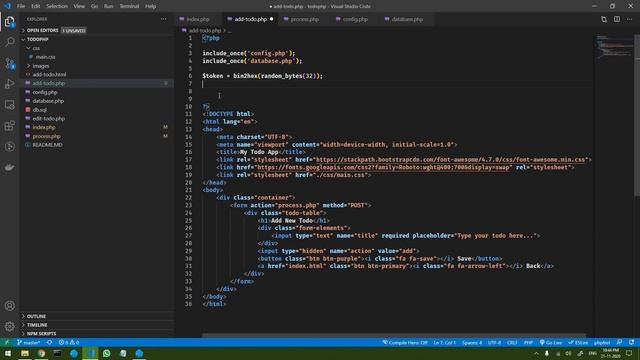Viewport: 640px width, 360px height.
Task: Switch to the index.php tab
Action: pyautogui.click(x=198, y=19)
